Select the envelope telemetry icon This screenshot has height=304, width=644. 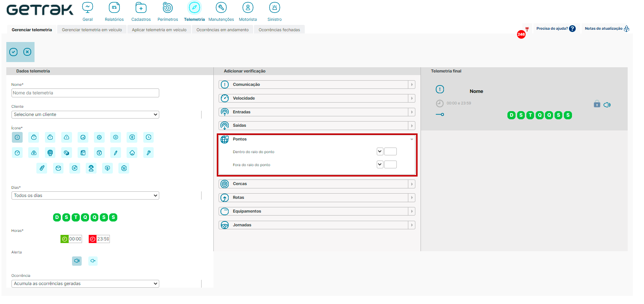pos(58,168)
